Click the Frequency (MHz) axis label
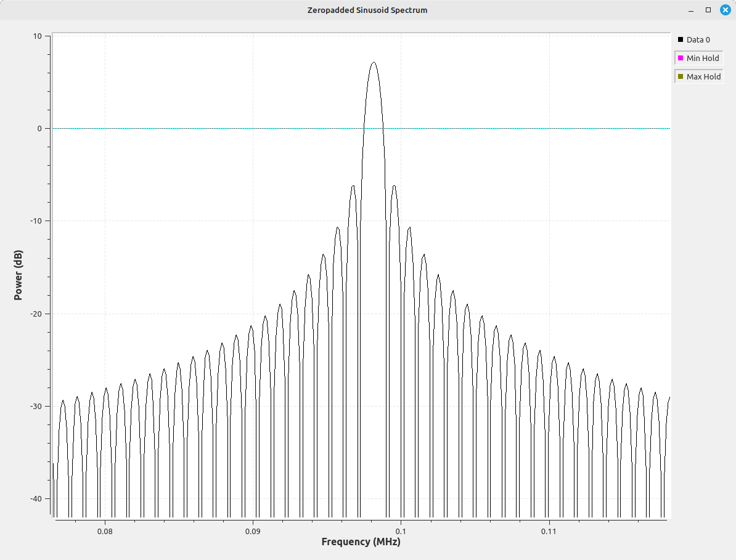The width and height of the screenshot is (736, 560). pos(361,542)
